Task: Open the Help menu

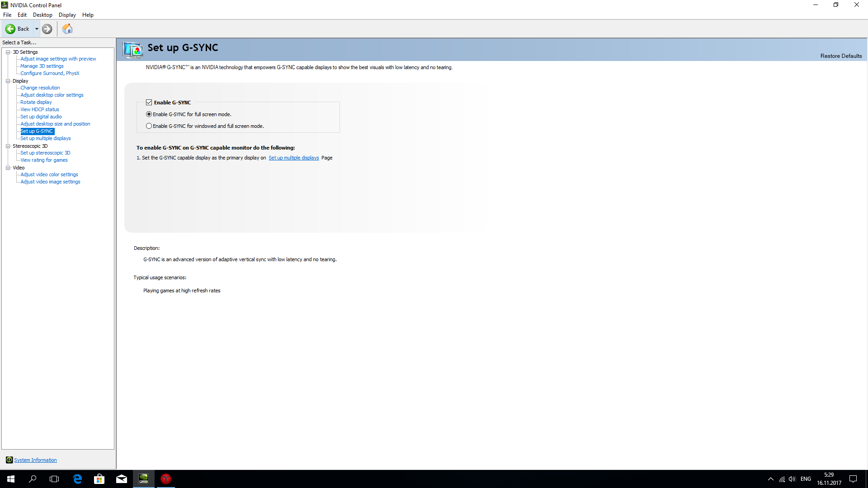Action: coord(88,15)
